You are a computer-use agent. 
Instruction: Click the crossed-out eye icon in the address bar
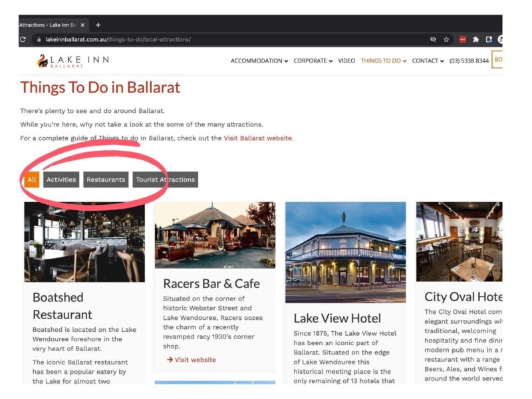(x=433, y=39)
